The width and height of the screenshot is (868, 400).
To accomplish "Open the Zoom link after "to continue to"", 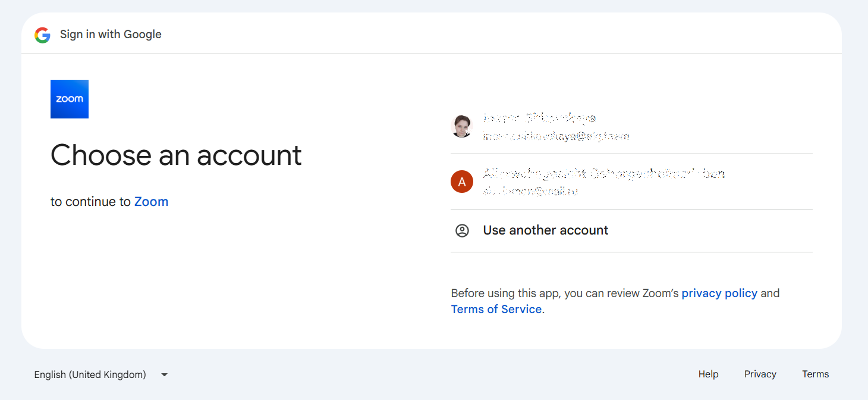I will [151, 202].
